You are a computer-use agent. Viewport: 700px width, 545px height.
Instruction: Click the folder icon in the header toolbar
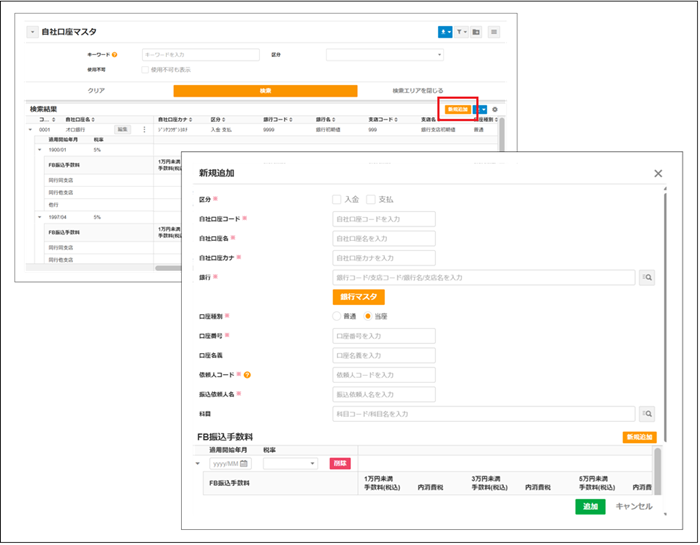[476, 32]
